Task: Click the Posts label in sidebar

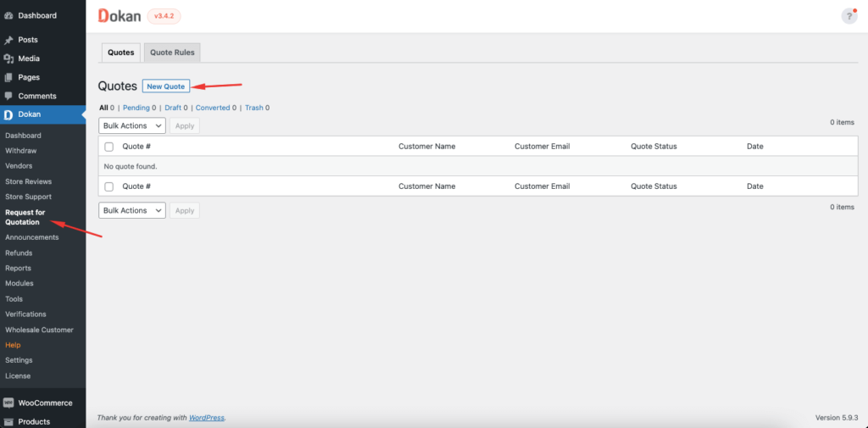Action: [28, 40]
